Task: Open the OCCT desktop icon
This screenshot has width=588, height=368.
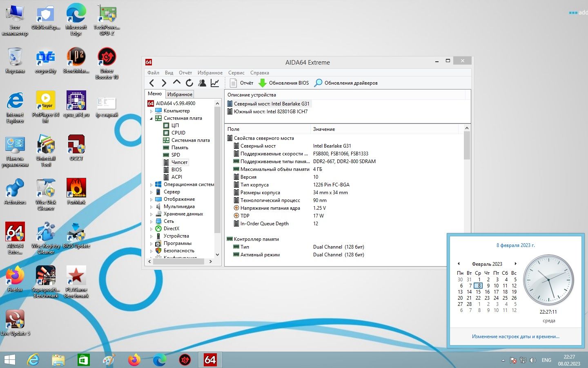Action: pyautogui.click(x=76, y=147)
